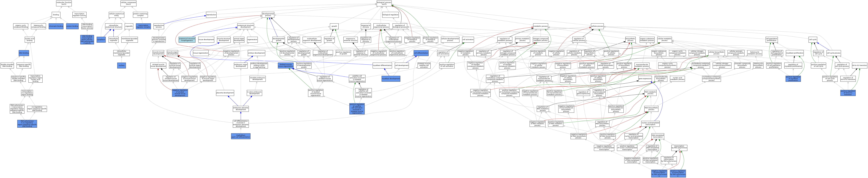Select the 'RNA metabolic process' node

650,93
